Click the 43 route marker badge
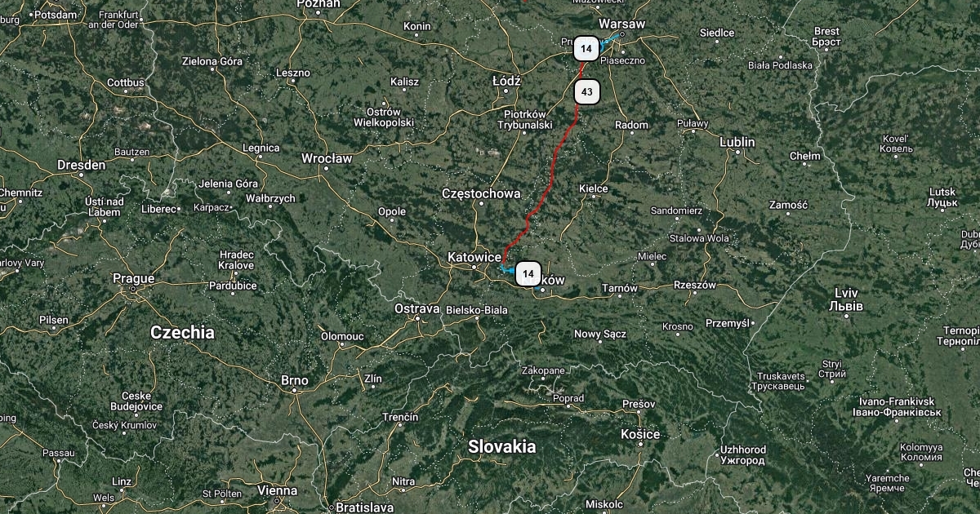Image resolution: width=980 pixels, height=514 pixels. 587,91
